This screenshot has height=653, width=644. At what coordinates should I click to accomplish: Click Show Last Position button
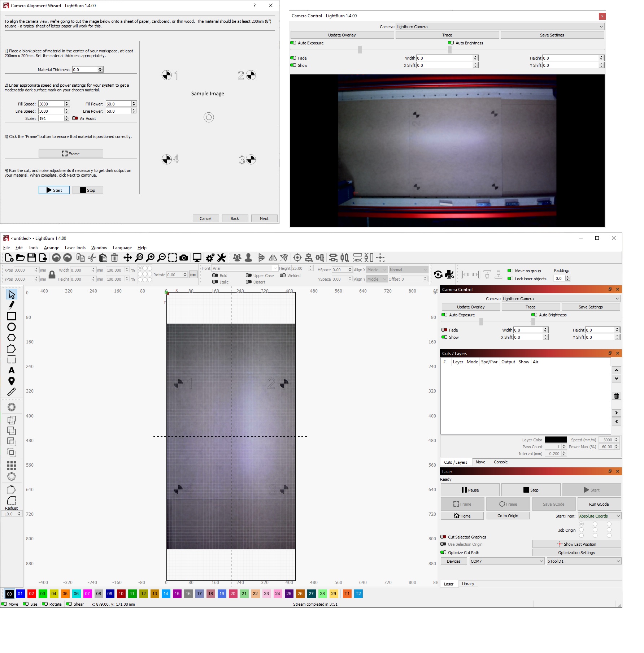coord(576,544)
